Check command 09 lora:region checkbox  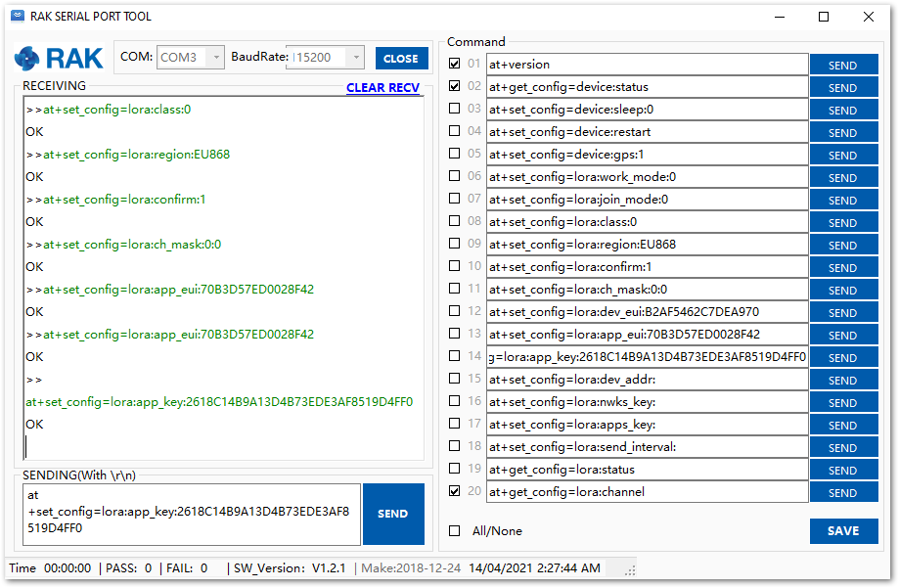pos(455,244)
